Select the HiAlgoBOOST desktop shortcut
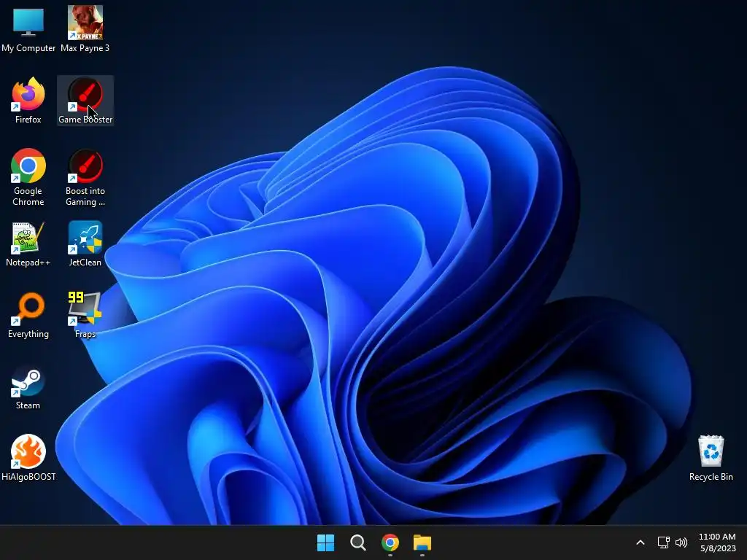The height and width of the screenshot is (560, 747). [x=28, y=458]
